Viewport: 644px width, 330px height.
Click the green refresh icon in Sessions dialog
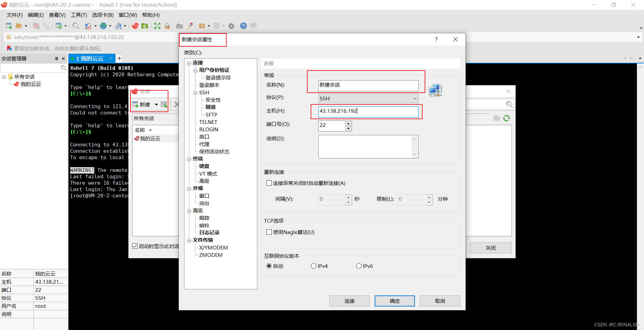(x=506, y=118)
